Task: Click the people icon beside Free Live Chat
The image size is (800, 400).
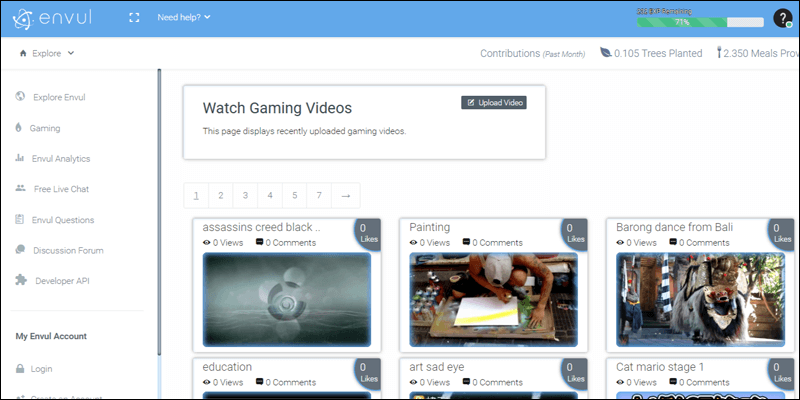Action: [x=20, y=188]
